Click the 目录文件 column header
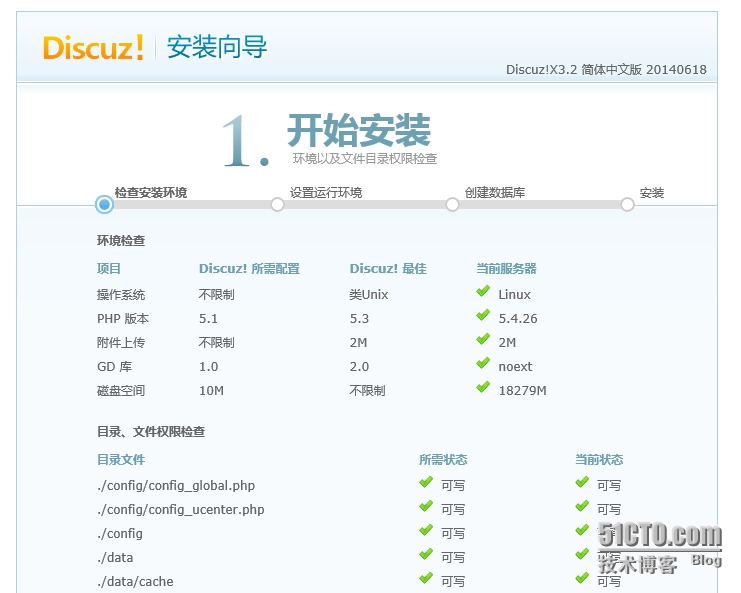This screenshot has width=741, height=593. click(x=121, y=459)
